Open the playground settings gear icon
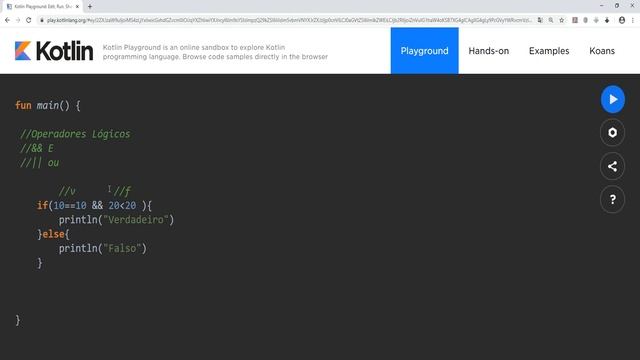The image size is (640, 360). coord(612,133)
